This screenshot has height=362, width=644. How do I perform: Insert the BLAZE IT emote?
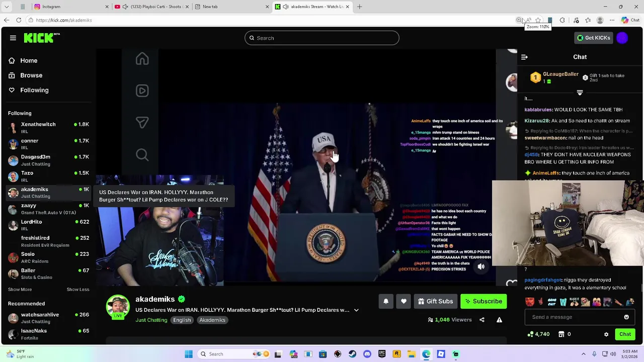point(574,302)
